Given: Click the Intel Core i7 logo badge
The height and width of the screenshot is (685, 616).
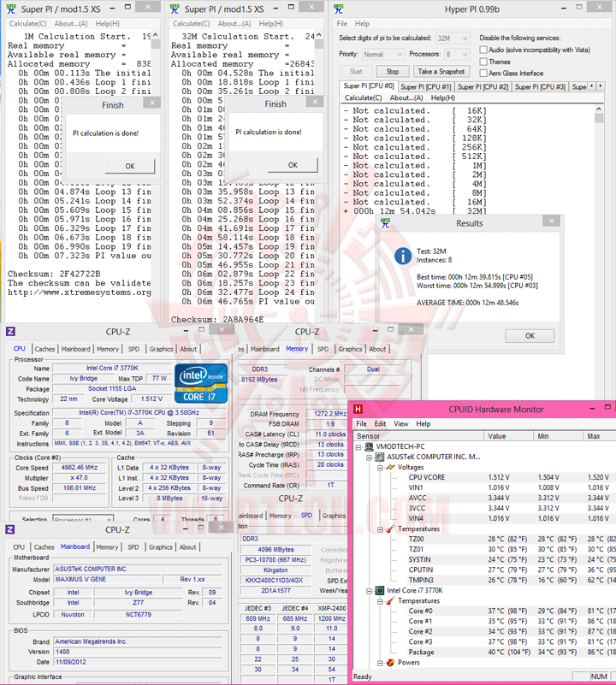Looking at the screenshot, I should [201, 384].
